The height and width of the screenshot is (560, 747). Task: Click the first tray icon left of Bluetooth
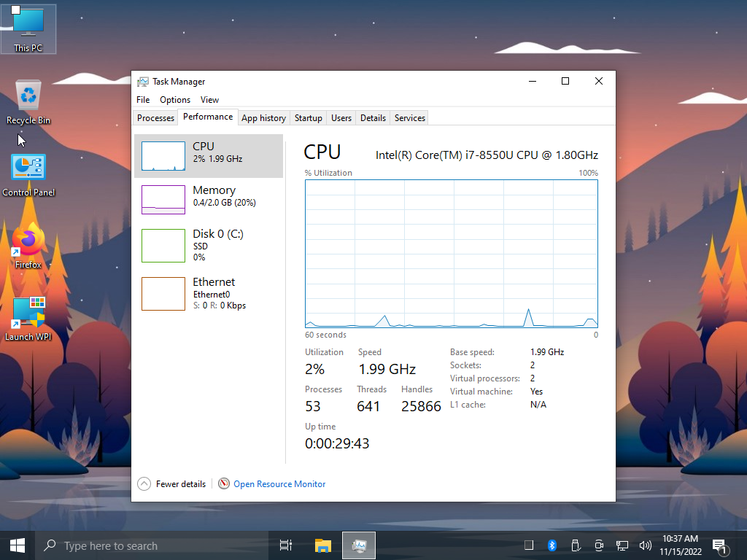click(x=529, y=545)
